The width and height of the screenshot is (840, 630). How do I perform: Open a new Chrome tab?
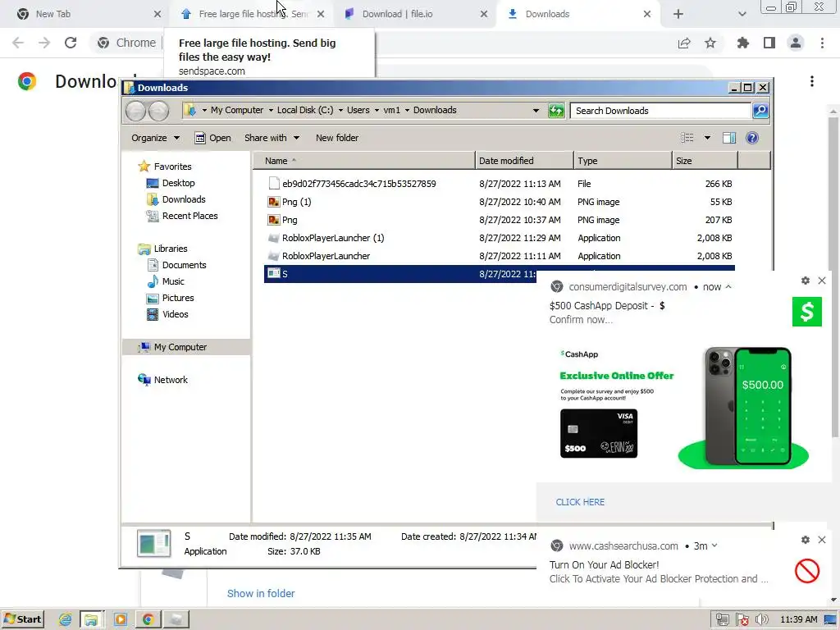[678, 14]
